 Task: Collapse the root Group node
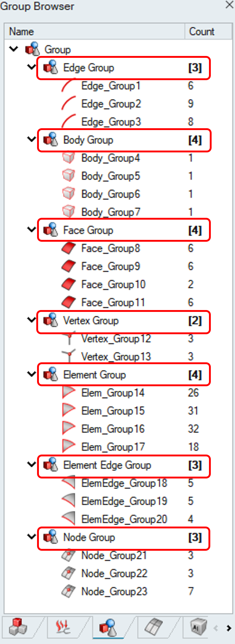tap(13, 49)
